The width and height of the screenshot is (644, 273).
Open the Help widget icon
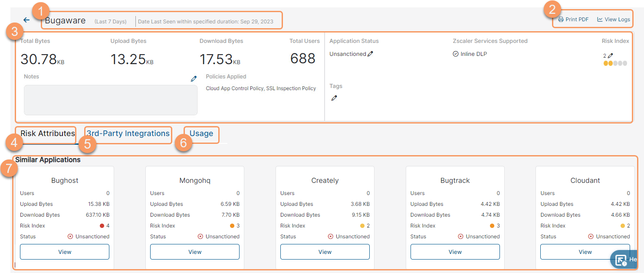click(621, 260)
